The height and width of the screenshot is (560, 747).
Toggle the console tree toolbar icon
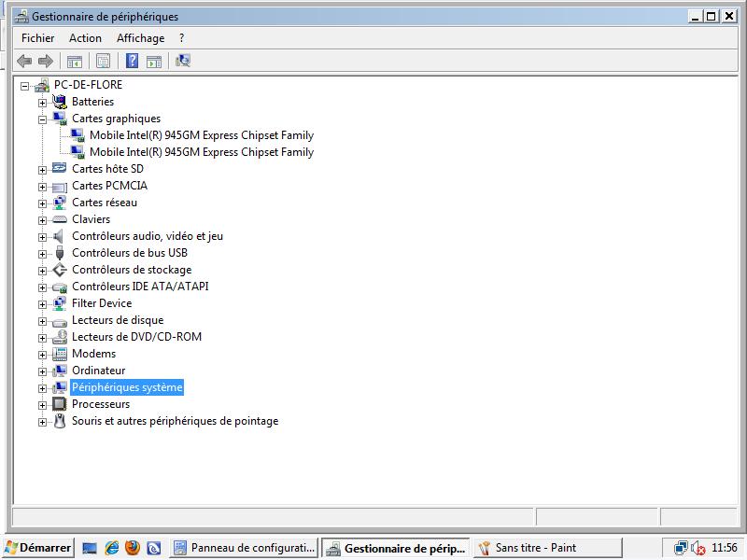coord(75,61)
